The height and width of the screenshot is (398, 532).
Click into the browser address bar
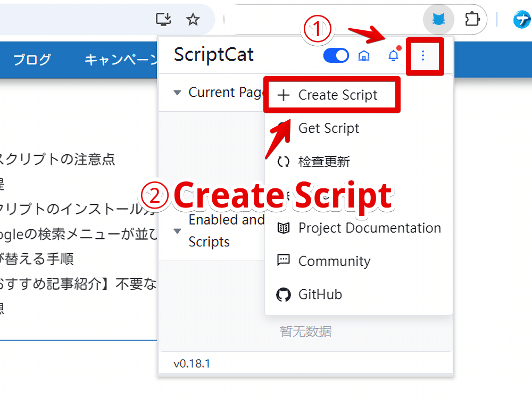(x=74, y=19)
